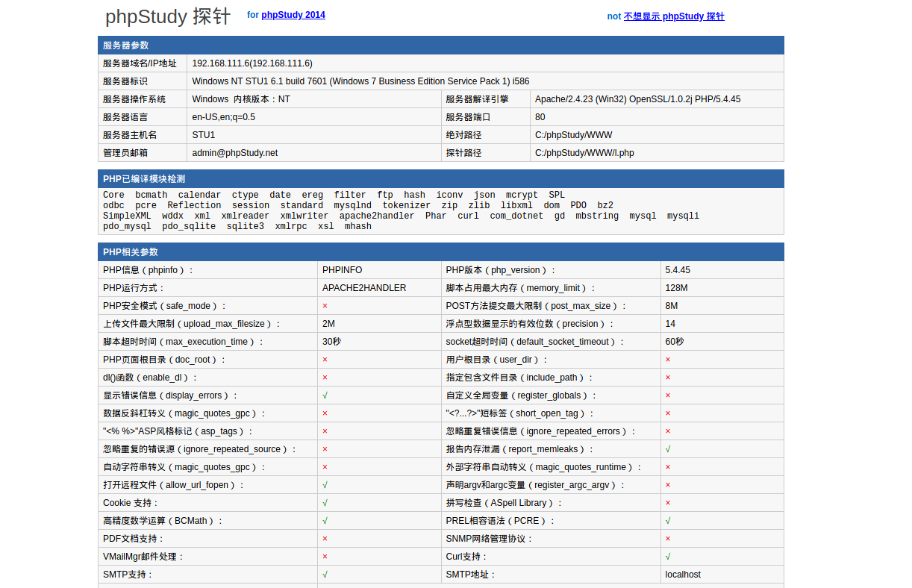The width and height of the screenshot is (912, 588).
Task: Click the mbstring module name
Action: 597,216
